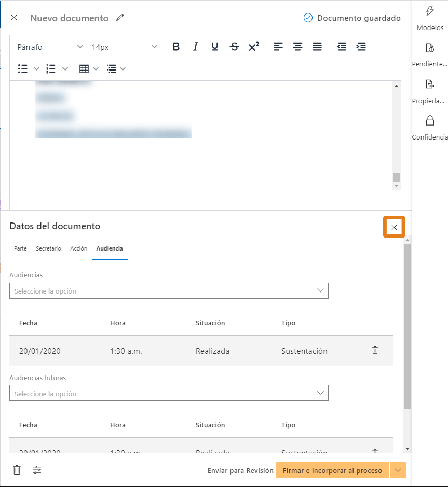The height and width of the screenshot is (487, 448).
Task: Expand the Firmar e incorporar arrow menu
Action: 398,470
